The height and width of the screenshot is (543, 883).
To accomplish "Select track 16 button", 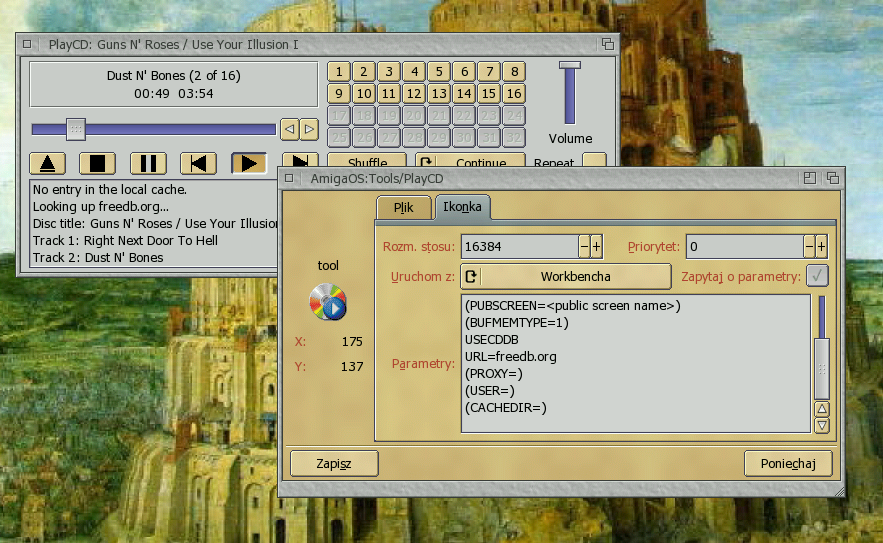I will (x=514, y=94).
